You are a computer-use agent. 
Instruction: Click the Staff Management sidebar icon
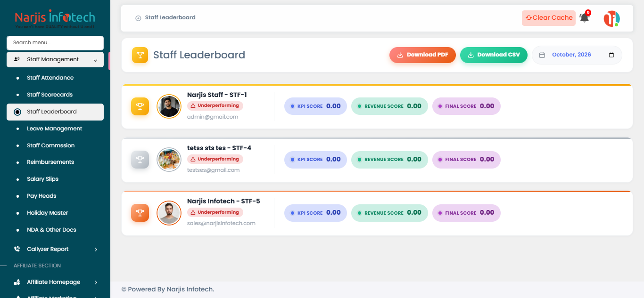pyautogui.click(x=17, y=59)
